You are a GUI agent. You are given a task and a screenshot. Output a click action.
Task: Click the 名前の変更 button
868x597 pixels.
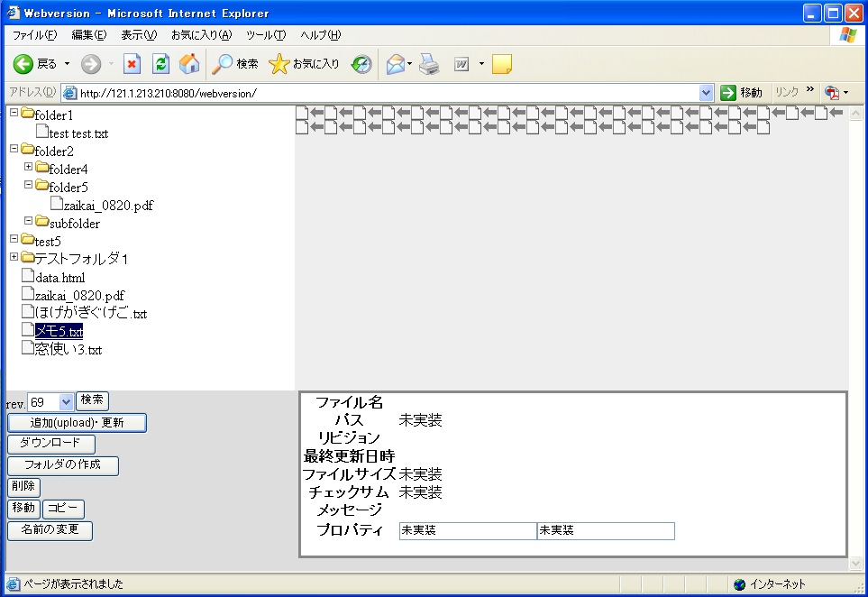(x=50, y=530)
